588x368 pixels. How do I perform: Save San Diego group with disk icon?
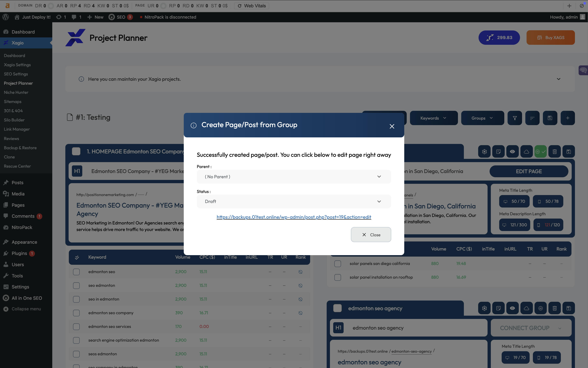pyautogui.click(x=569, y=152)
